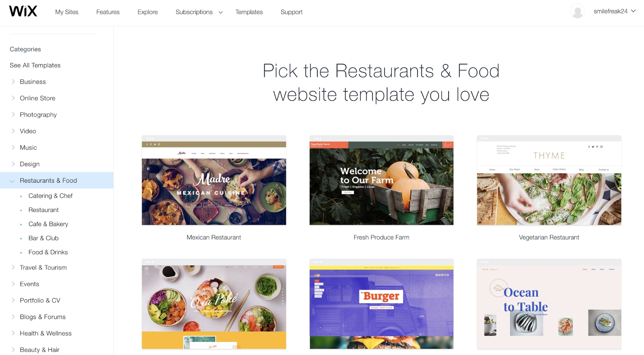Viewport: 644px width, 355px height.
Task: Open the Fresh Produce Farm template thumbnail
Action: [x=381, y=180]
